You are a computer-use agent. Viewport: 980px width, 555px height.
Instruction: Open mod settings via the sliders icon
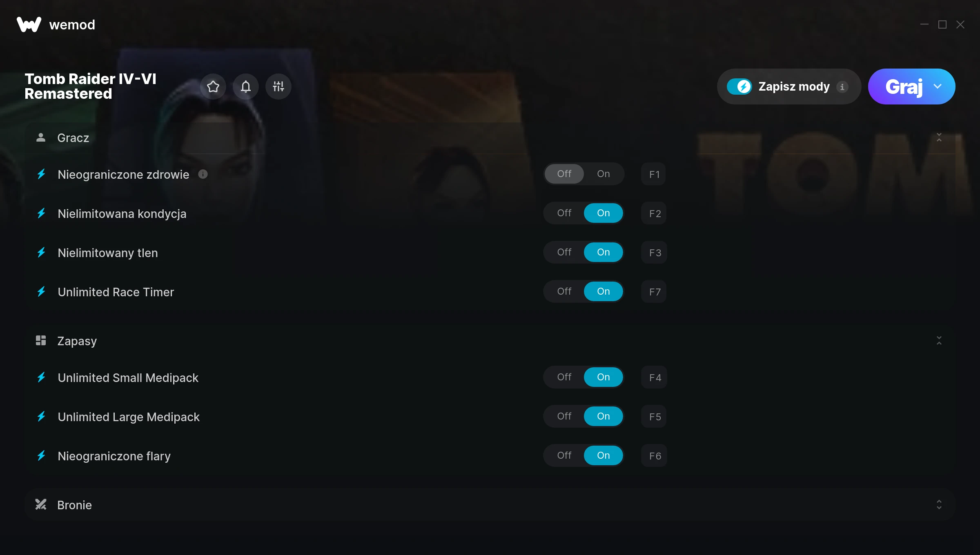point(278,87)
